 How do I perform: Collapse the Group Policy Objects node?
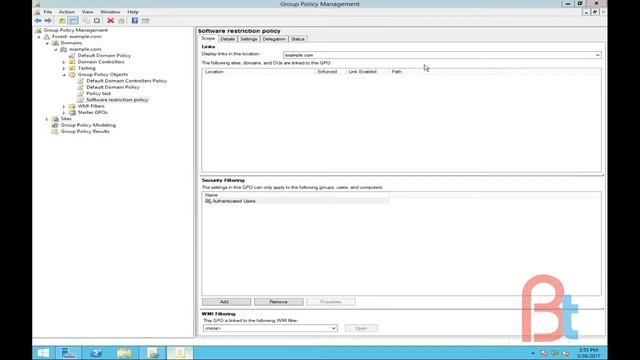coord(64,75)
